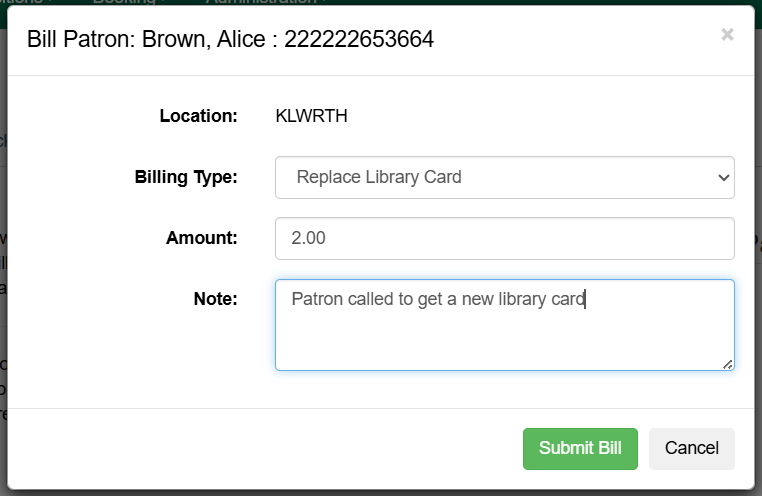Close the Bill Patron dialog with X

click(x=727, y=35)
